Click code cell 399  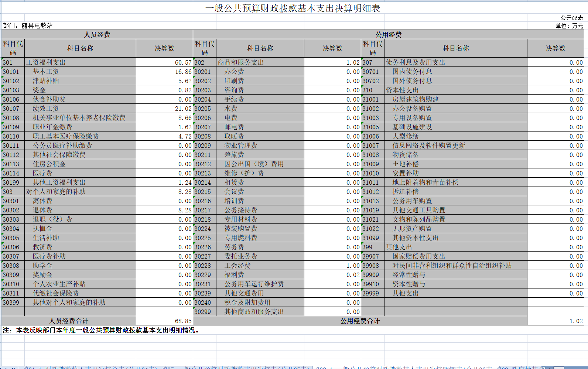373,247
